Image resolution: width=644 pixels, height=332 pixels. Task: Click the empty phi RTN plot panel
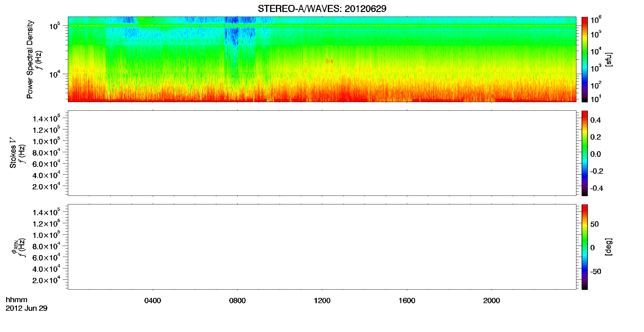(x=322, y=247)
